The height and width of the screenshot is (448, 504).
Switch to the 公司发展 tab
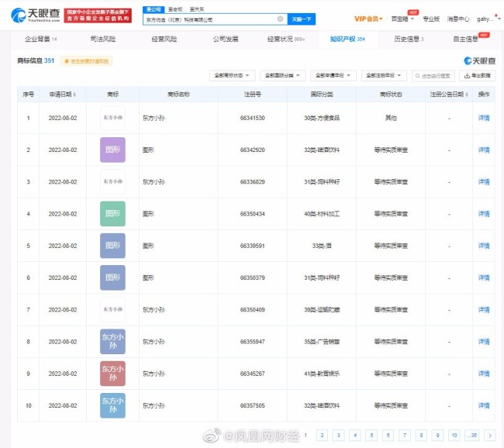click(x=226, y=40)
